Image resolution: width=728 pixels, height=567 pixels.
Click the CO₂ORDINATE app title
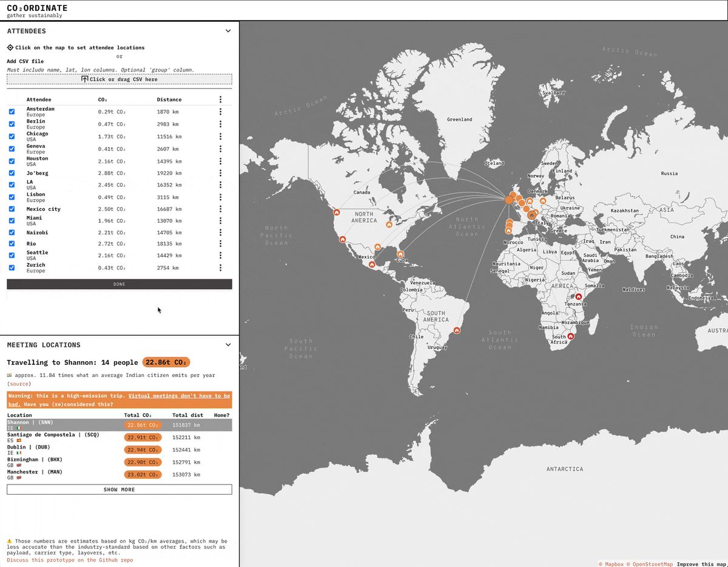[37, 8]
